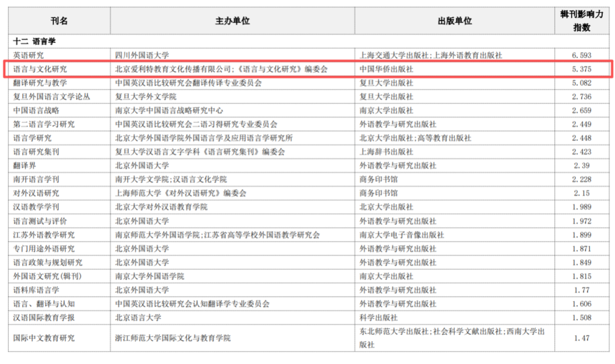This screenshot has width=615, height=364.
Task: Select index value 1.815
Action: tap(581, 276)
